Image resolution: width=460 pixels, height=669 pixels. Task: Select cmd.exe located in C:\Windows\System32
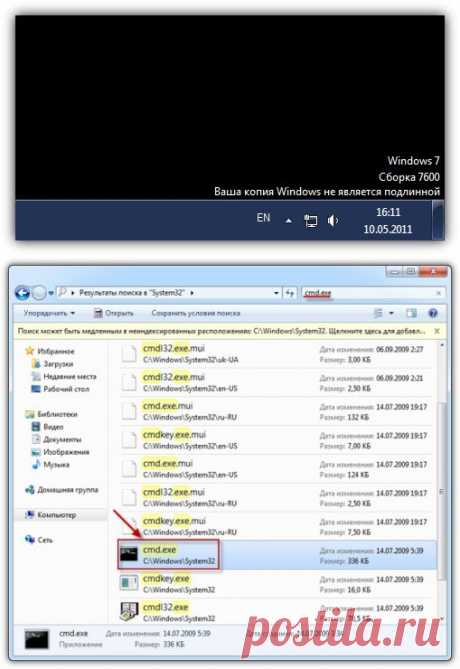click(x=276, y=555)
